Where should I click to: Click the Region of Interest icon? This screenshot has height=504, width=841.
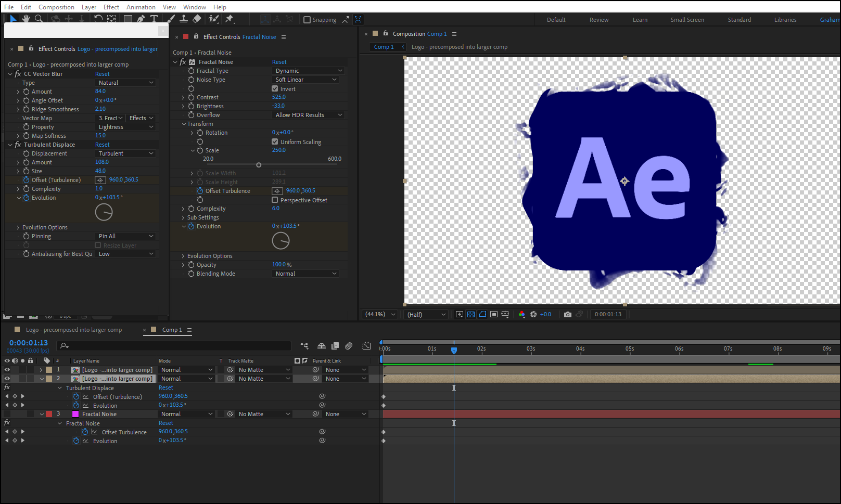point(494,314)
